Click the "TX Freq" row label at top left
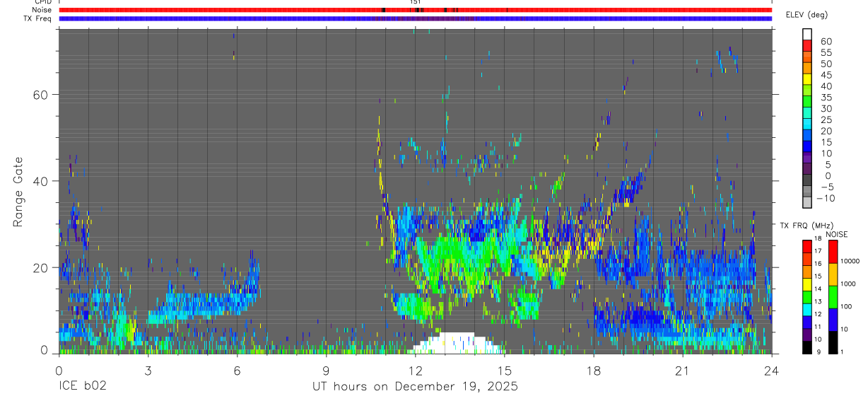This screenshot has width=868, height=401. [x=39, y=18]
